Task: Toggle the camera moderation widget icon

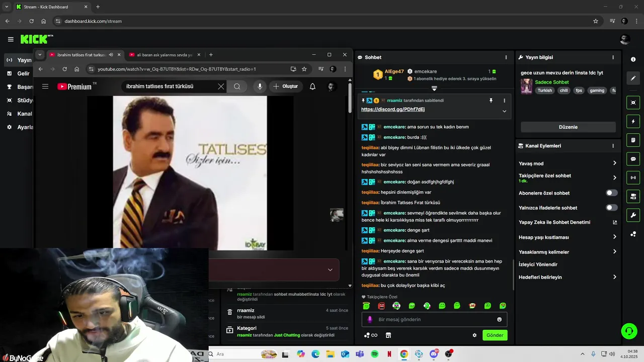Action: [x=633, y=196]
